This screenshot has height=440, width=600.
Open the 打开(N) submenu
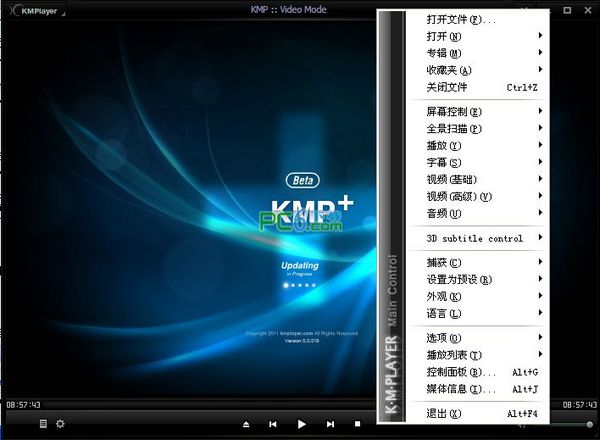point(478,36)
